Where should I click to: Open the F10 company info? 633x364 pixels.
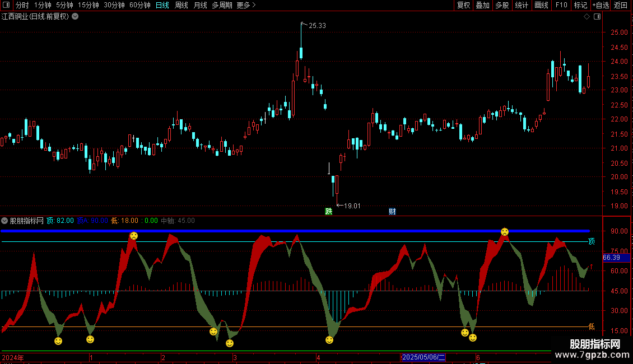(561, 5)
